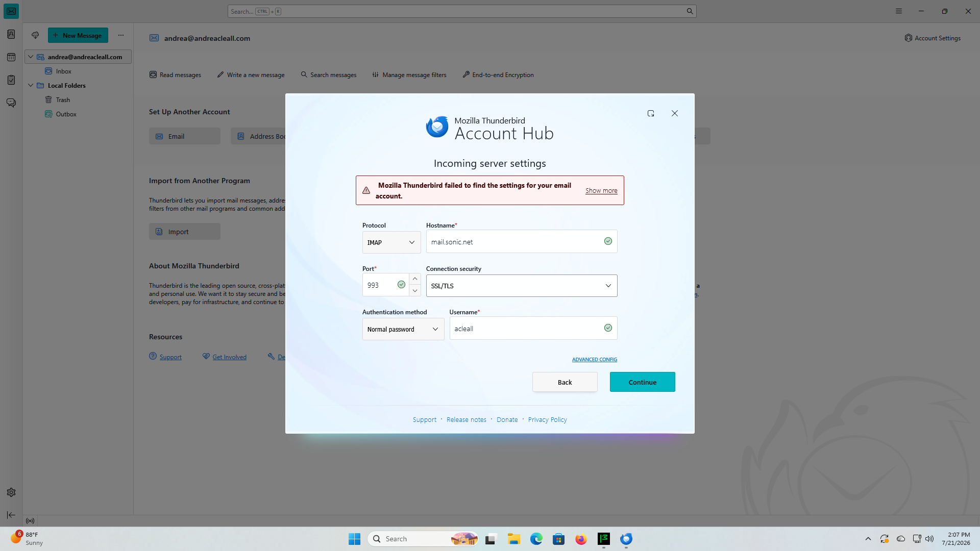
Task: Open the ADVANCED CONFIG link
Action: tap(595, 359)
